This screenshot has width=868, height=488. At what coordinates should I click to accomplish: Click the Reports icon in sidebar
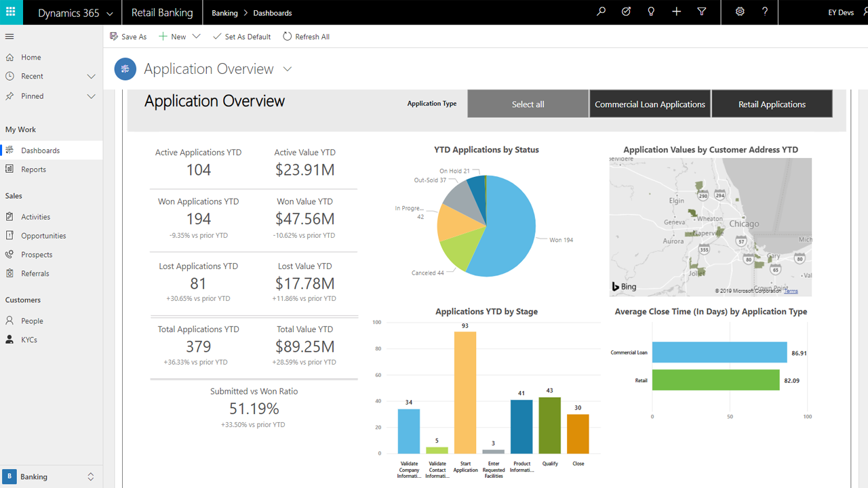click(x=9, y=169)
